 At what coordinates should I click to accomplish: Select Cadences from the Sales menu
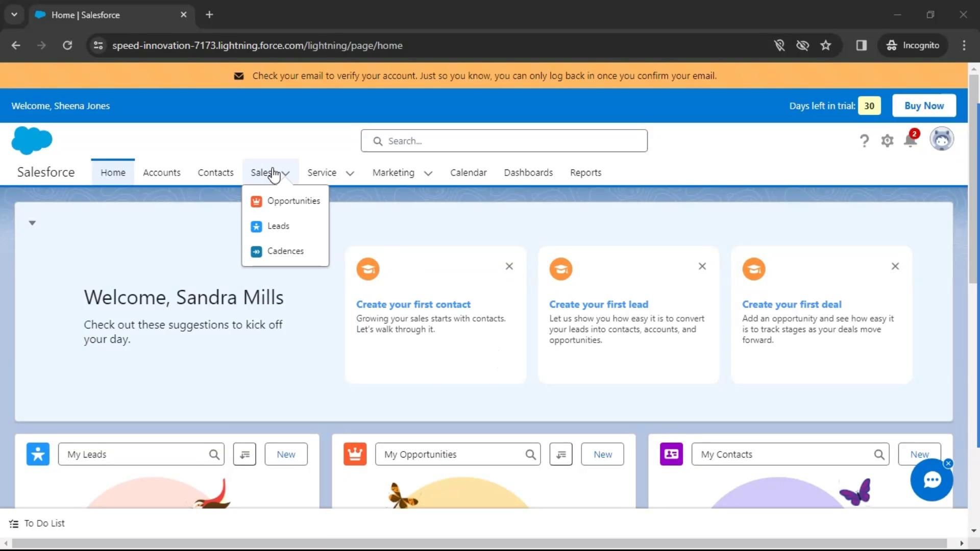click(x=285, y=251)
